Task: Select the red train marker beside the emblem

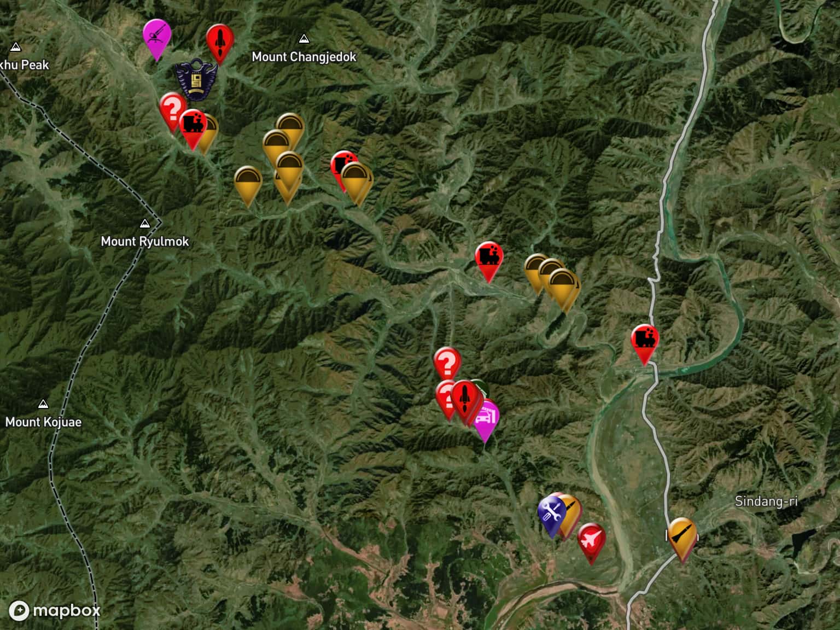Action: tap(191, 124)
